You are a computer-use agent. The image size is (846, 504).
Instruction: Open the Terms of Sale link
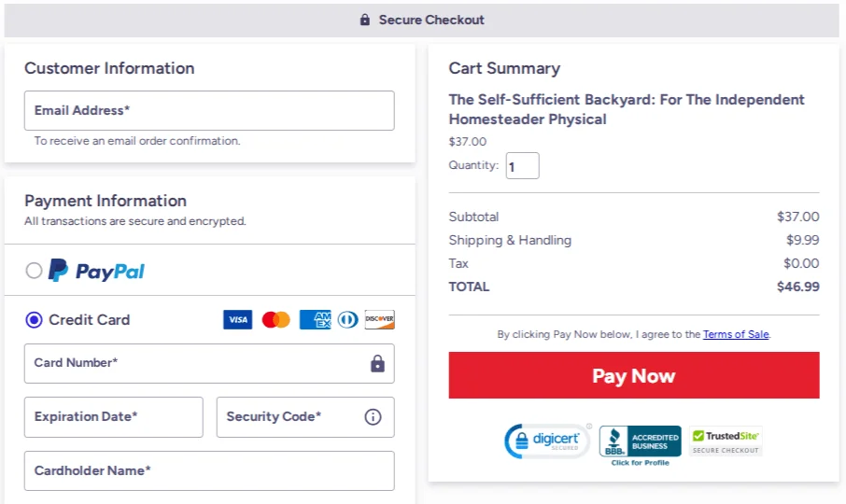coord(736,334)
